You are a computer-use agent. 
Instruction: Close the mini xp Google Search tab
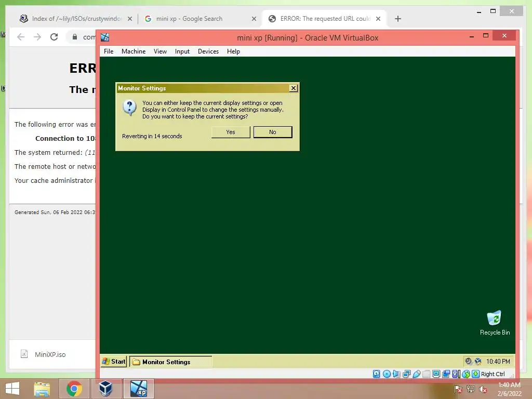(x=254, y=19)
